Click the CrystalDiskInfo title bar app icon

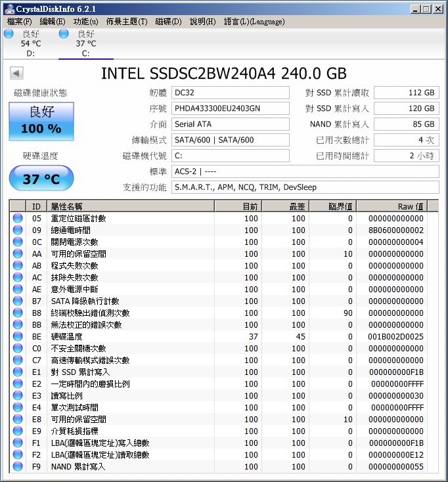[9, 9]
